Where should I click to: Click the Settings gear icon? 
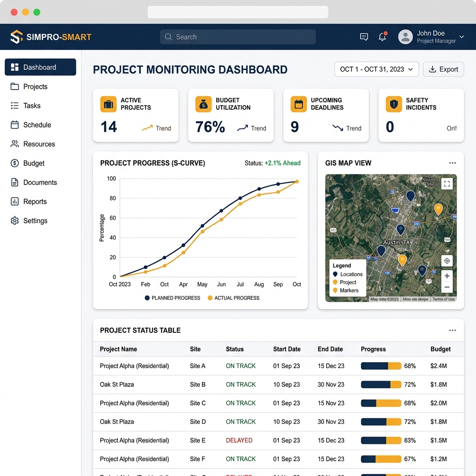coord(14,220)
